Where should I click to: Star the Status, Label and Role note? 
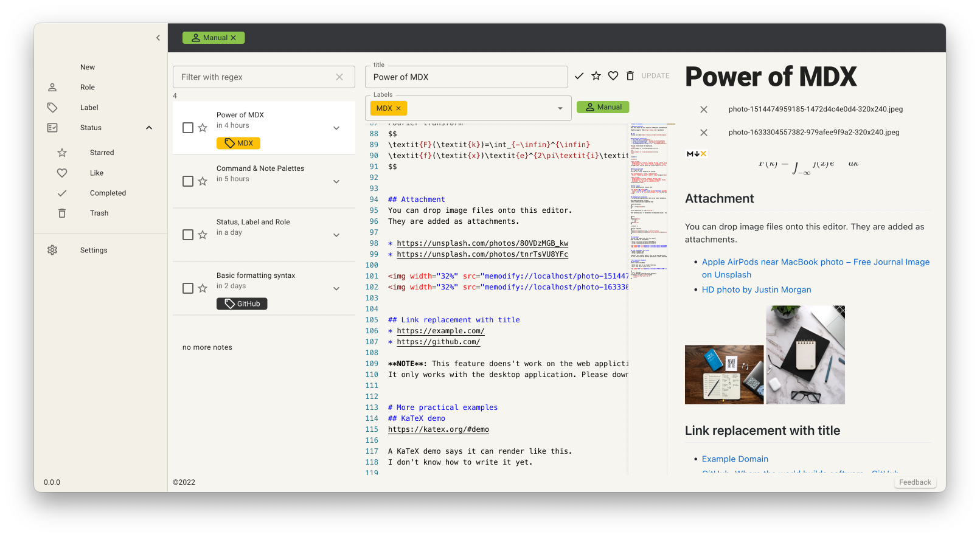point(203,235)
